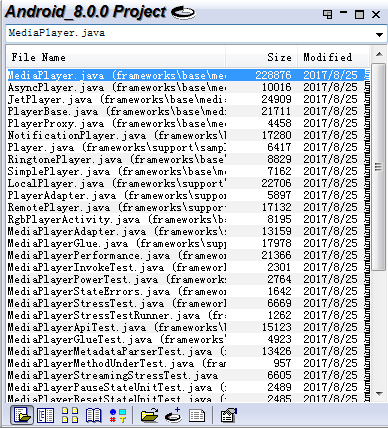Viewport: 388px width, 428px height.
Task: Select the MediaPlayerGlueTest.java file row
Action: [188, 339]
